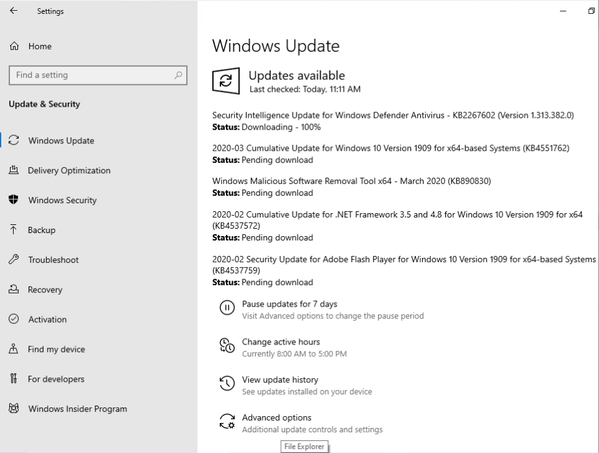This screenshot has height=453, width=599.
Task: Click Pending download status under (KB4537572)
Action: click(x=277, y=237)
